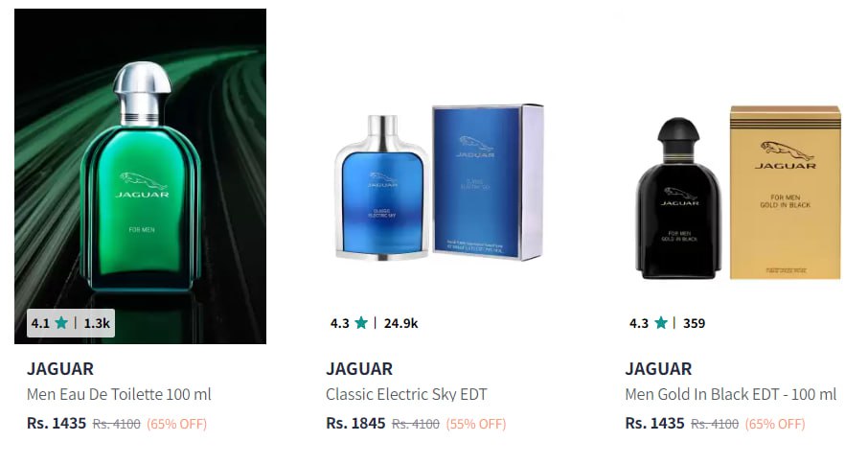Open the blue Classic Electric Sky bottle image
868x465 pixels.
[382, 187]
